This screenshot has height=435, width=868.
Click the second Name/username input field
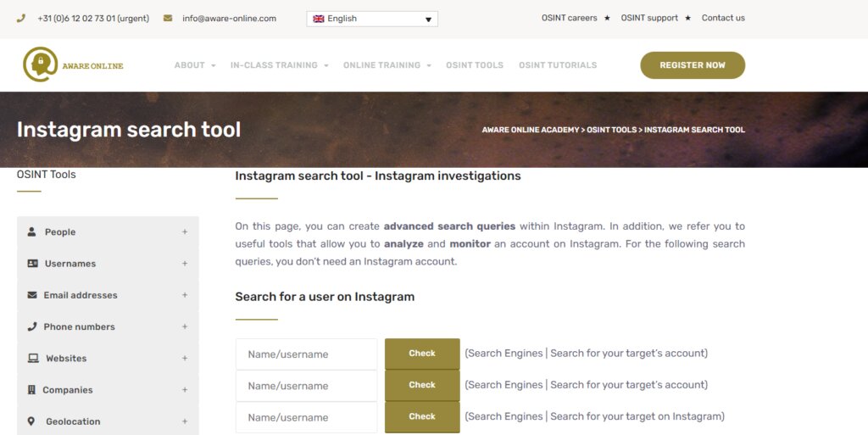(x=306, y=386)
